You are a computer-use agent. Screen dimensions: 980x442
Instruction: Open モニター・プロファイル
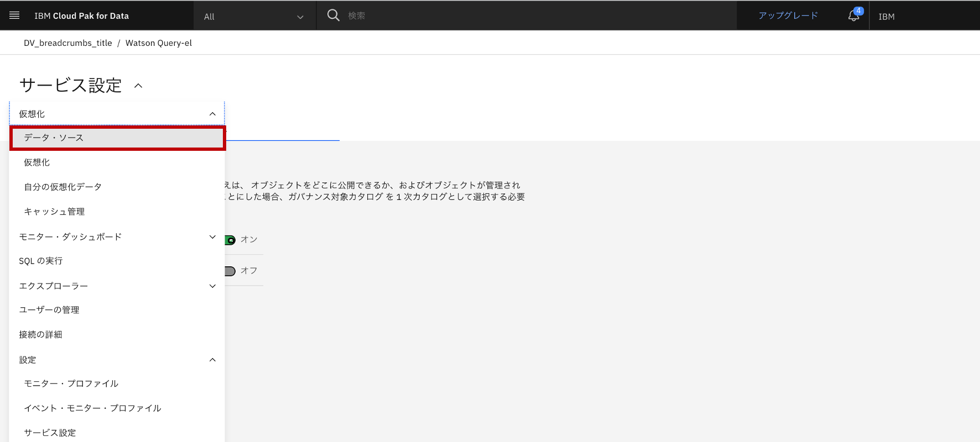[117, 383]
